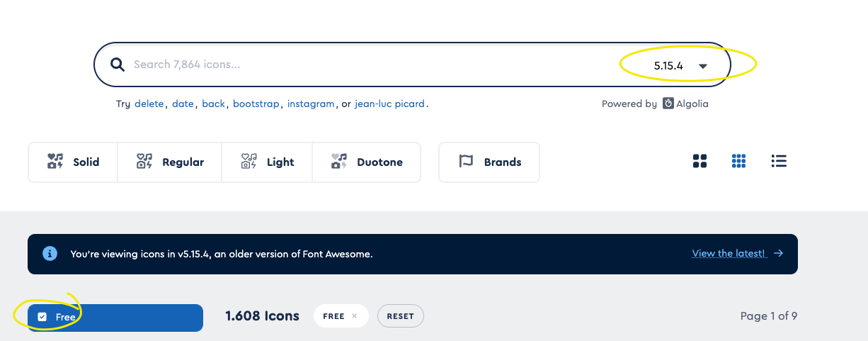Switch to list view layout
This screenshot has height=341, width=868.
coord(779,162)
